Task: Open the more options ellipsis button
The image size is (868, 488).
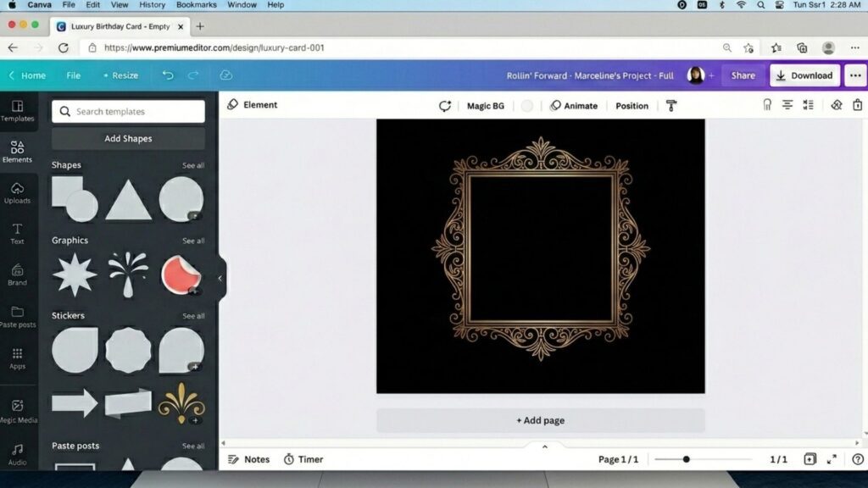Action: 855,75
